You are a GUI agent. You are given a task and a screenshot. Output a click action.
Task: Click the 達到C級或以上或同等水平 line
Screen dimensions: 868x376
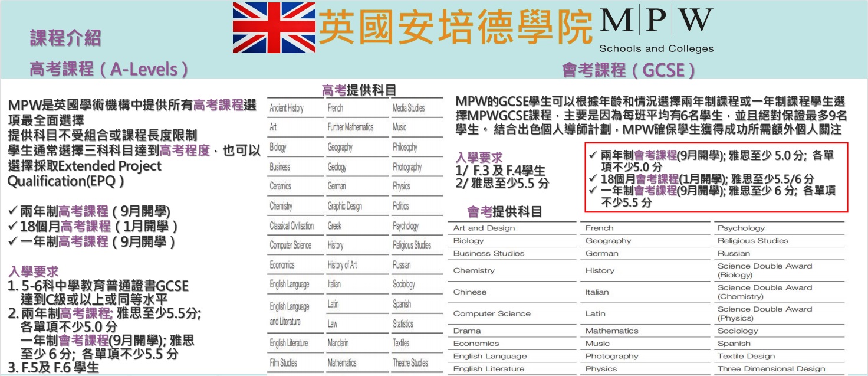(x=94, y=299)
